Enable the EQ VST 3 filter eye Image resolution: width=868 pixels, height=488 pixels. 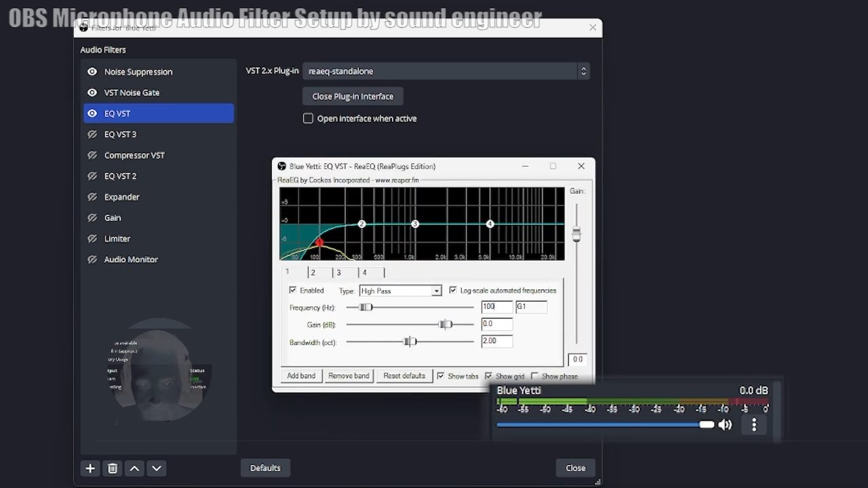pos(92,134)
